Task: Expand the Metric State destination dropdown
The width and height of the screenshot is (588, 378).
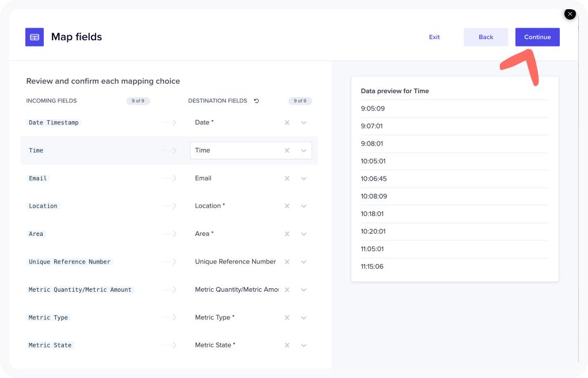Action: click(304, 345)
